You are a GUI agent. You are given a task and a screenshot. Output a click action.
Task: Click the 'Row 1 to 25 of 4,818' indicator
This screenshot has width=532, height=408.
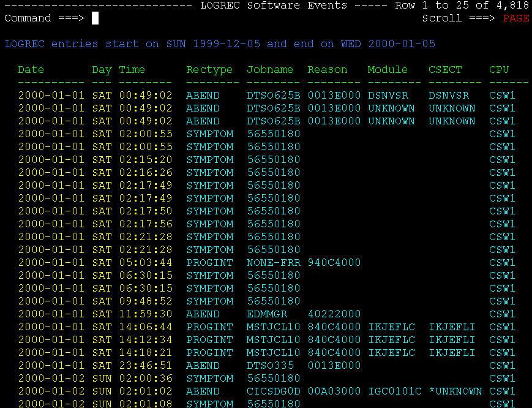(462, 6)
